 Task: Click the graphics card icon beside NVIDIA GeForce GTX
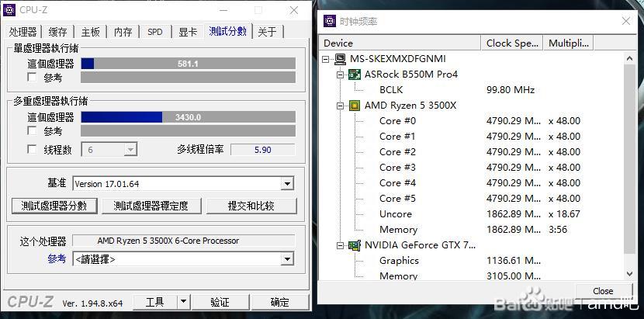(x=355, y=245)
